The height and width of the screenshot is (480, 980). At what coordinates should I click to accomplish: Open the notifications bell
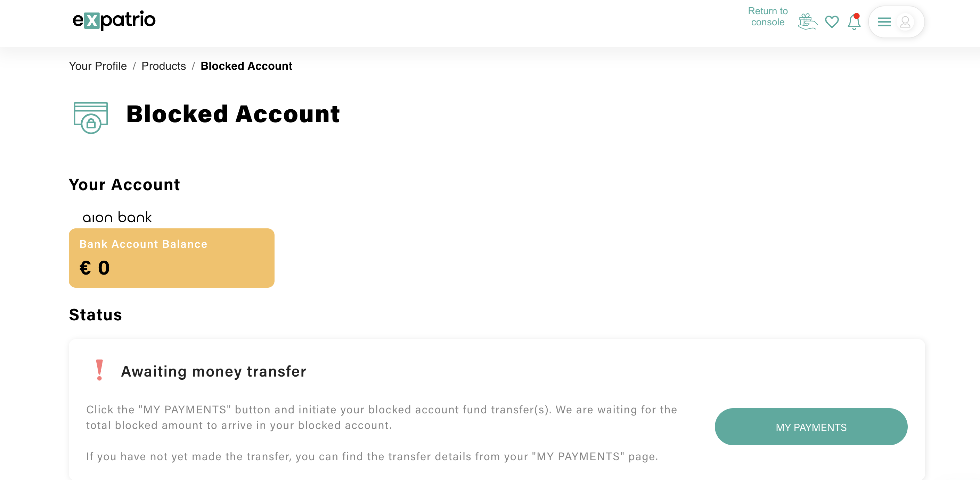(x=854, y=22)
